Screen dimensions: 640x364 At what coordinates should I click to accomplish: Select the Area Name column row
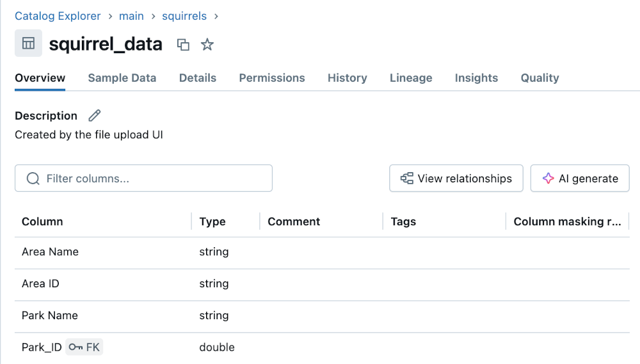coord(50,252)
